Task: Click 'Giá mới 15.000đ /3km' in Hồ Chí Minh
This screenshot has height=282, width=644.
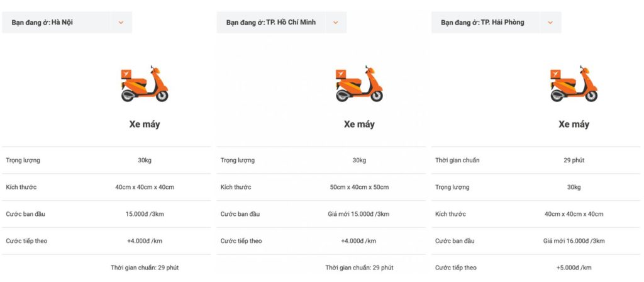Action: 359,214
